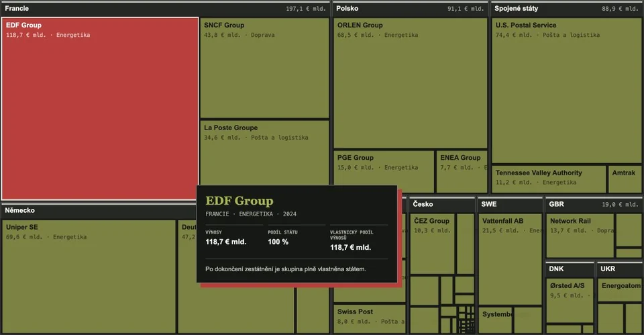Viewport: 644px width, 335px height.
Task: Click the UKR country header label
Action: click(608, 269)
